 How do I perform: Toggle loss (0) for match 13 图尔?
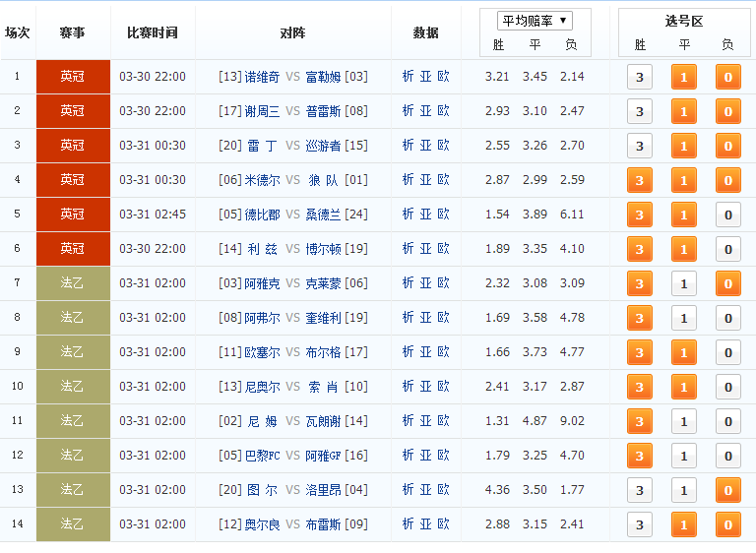(x=728, y=490)
